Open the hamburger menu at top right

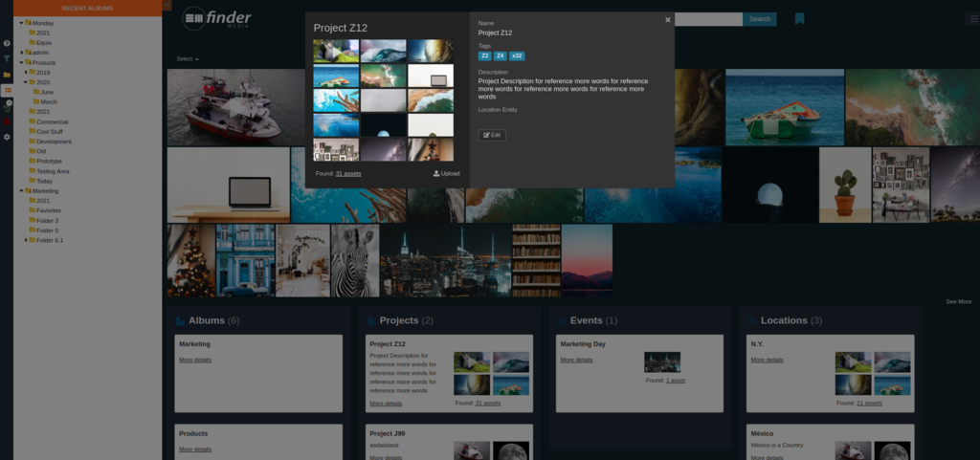tap(974, 19)
